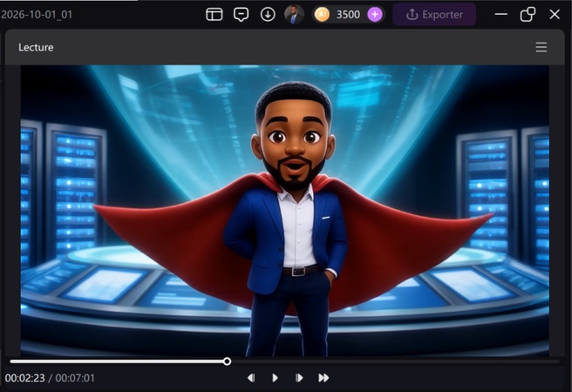Step back one frame
Screen dimensions: 572x392
pyautogui.click(x=251, y=378)
